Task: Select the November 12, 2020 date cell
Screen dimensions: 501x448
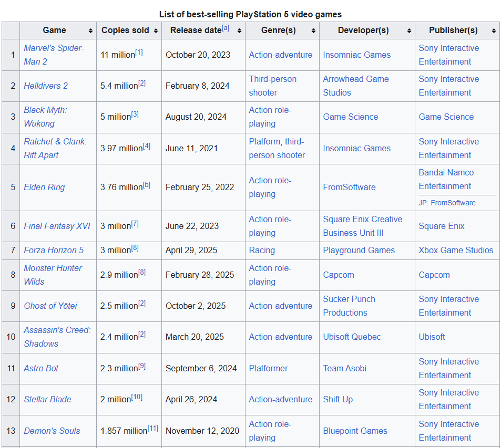Action: click(x=202, y=431)
